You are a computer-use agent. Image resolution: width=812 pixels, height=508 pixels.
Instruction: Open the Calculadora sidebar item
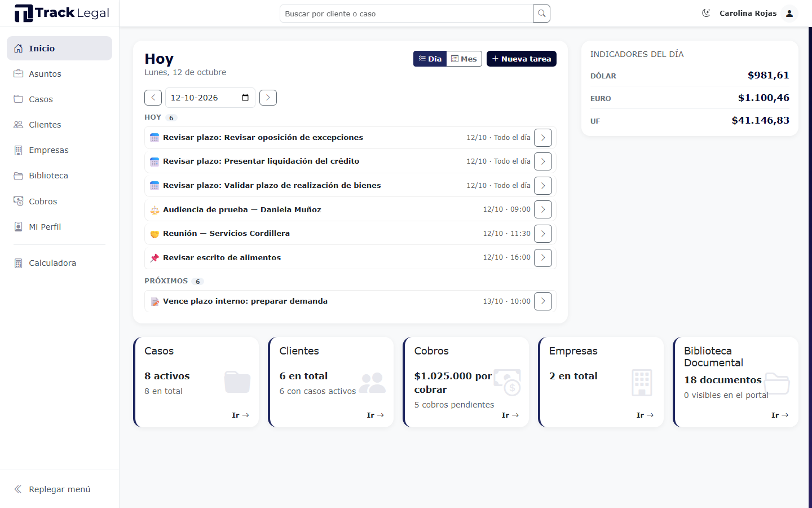pyautogui.click(x=59, y=263)
